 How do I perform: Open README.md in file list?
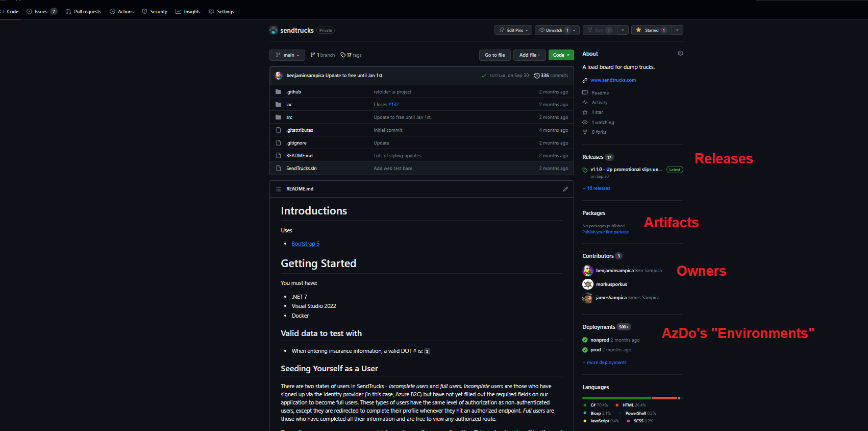[x=300, y=156]
